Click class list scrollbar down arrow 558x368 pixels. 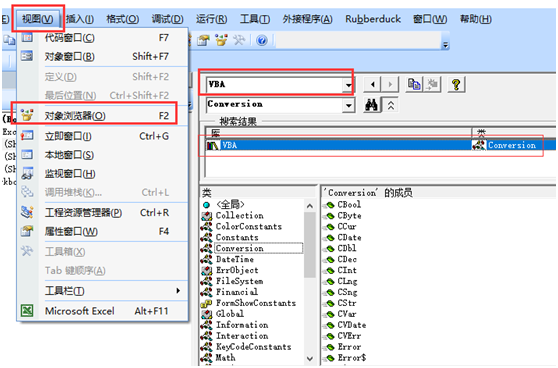[x=310, y=358]
